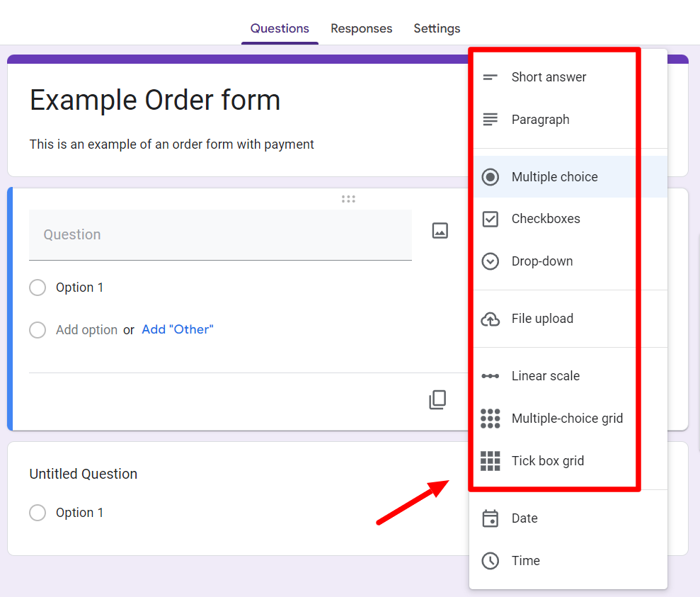Open the Settings tab
The height and width of the screenshot is (597, 700).
[x=436, y=28]
